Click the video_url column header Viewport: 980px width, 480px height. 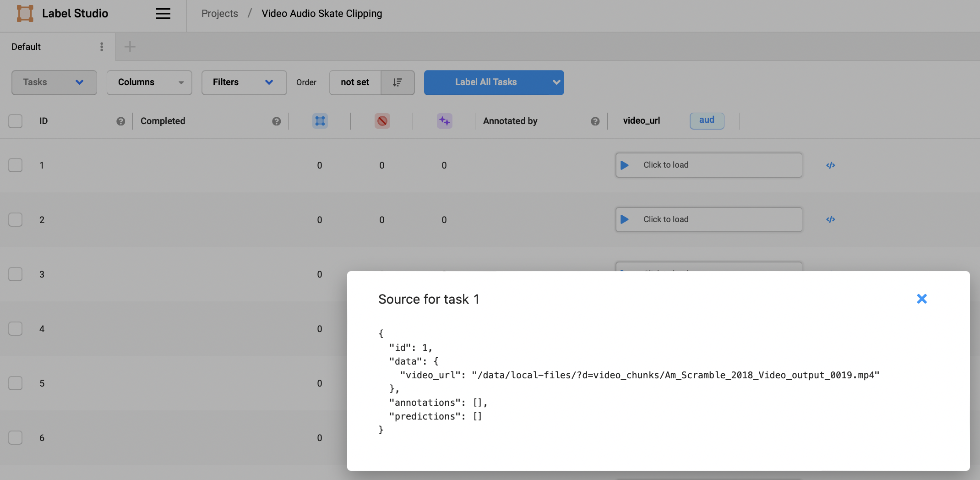pos(642,121)
